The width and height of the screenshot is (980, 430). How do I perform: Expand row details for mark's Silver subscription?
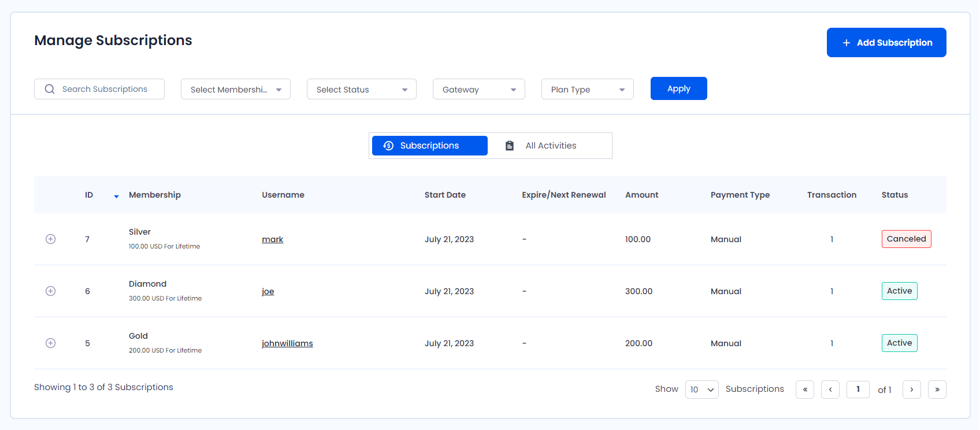coord(51,239)
